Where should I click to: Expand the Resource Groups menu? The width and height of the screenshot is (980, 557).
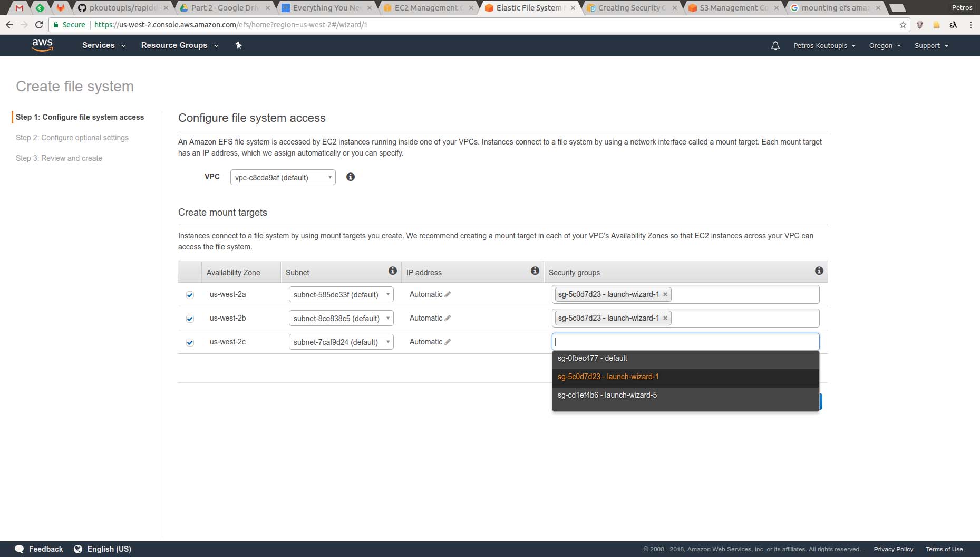point(180,45)
